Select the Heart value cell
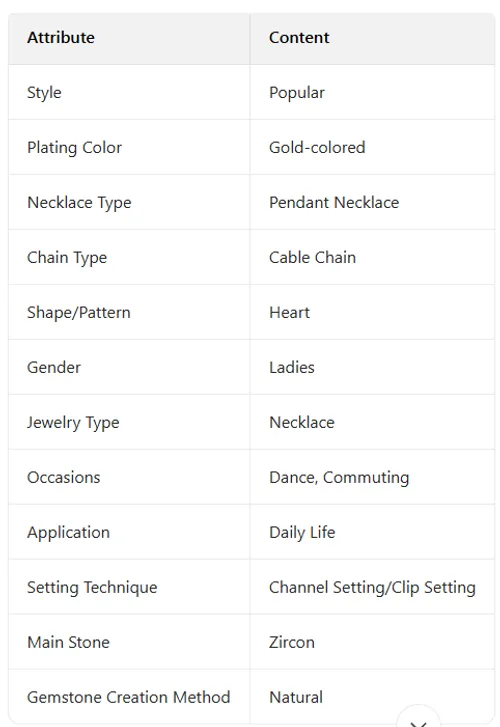Viewport: 500px width, 727px height. point(372,312)
